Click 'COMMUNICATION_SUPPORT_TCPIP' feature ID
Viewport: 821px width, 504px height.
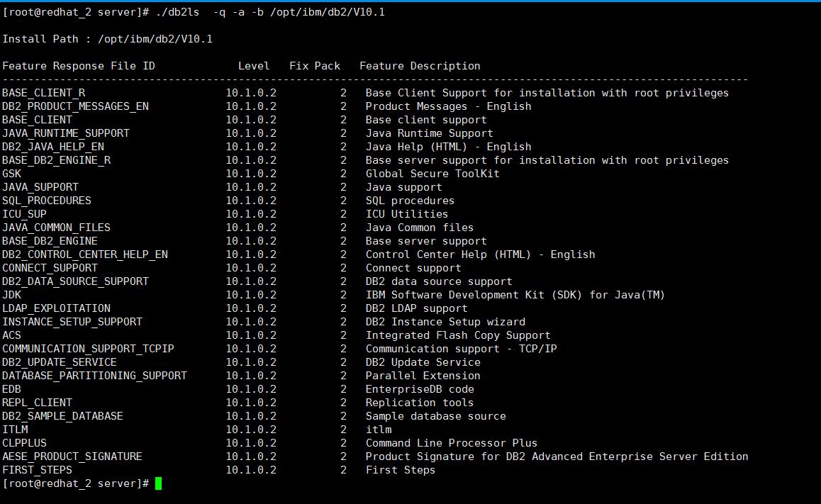click(x=88, y=349)
